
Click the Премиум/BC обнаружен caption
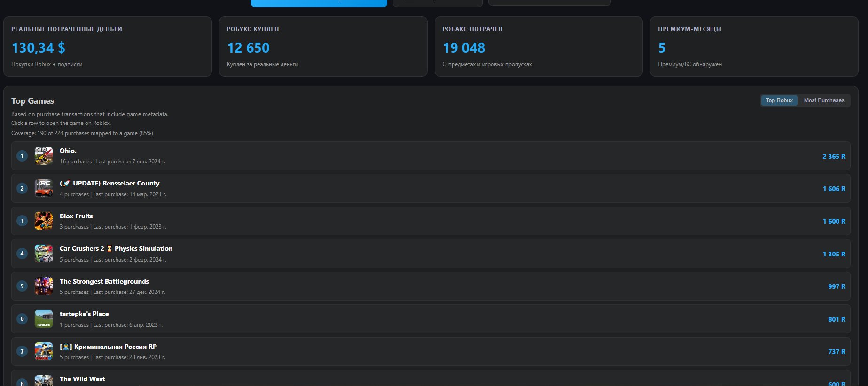[x=690, y=64]
